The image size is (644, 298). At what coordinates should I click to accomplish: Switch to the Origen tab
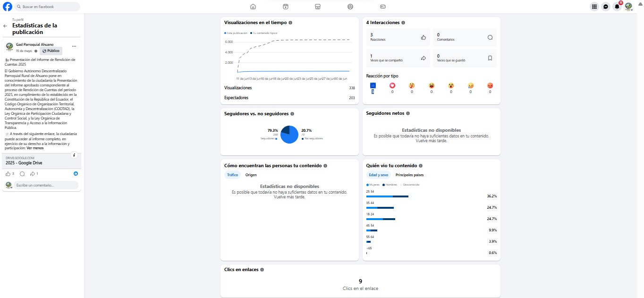pyautogui.click(x=251, y=175)
